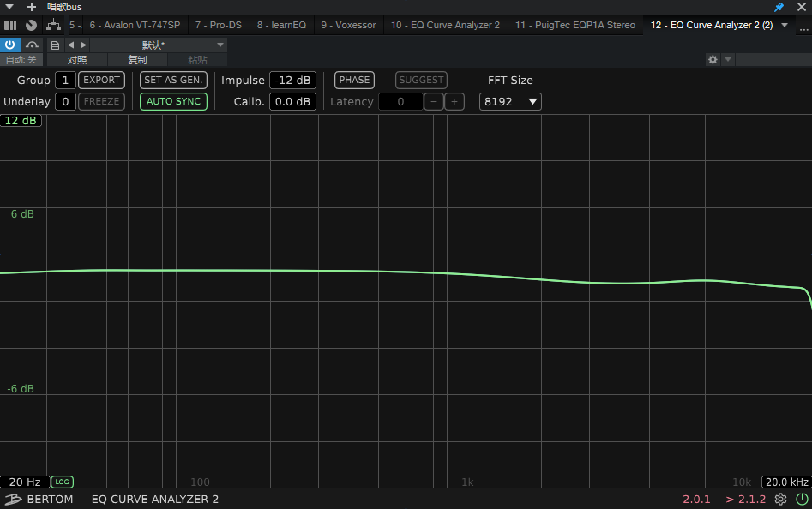Open the 11 - PuigTec EQP1A Stereo tab
812x509 pixels.
[574, 25]
